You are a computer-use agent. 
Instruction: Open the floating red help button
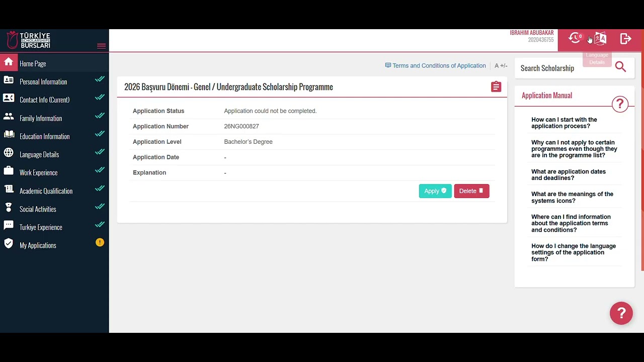621,313
